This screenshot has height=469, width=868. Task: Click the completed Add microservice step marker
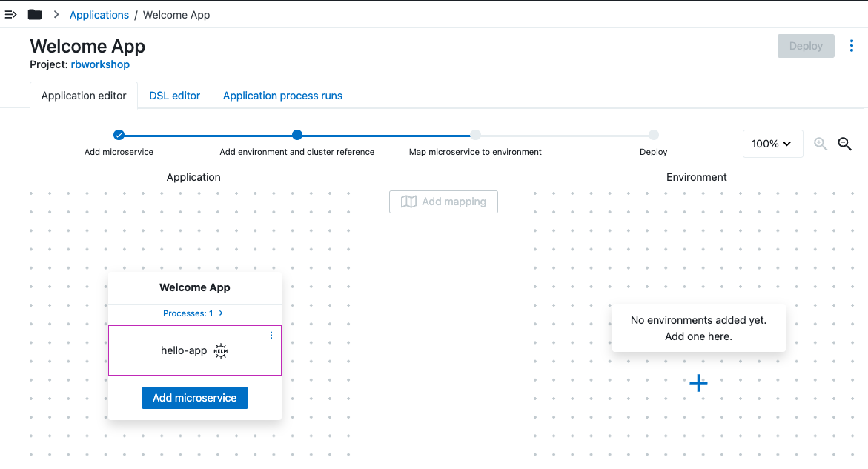click(119, 134)
